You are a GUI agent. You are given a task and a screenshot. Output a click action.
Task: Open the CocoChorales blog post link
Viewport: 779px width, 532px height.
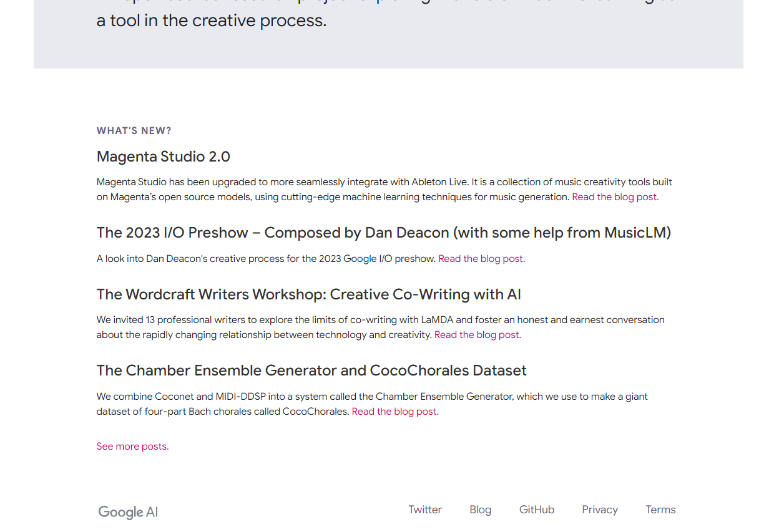tap(395, 412)
